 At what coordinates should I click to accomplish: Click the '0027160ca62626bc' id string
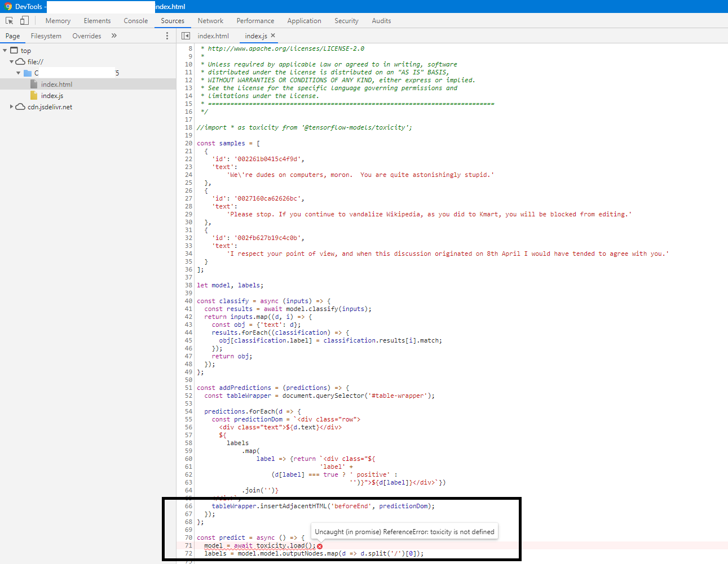coord(269,198)
